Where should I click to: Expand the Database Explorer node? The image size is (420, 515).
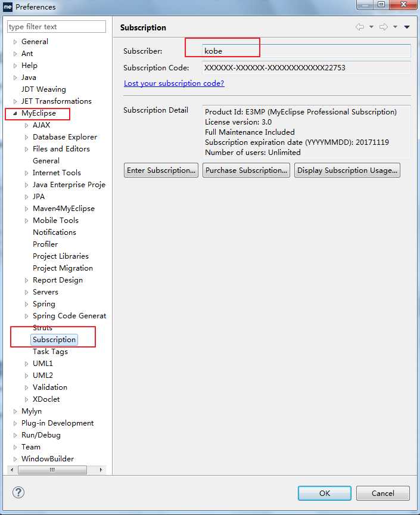[27, 137]
